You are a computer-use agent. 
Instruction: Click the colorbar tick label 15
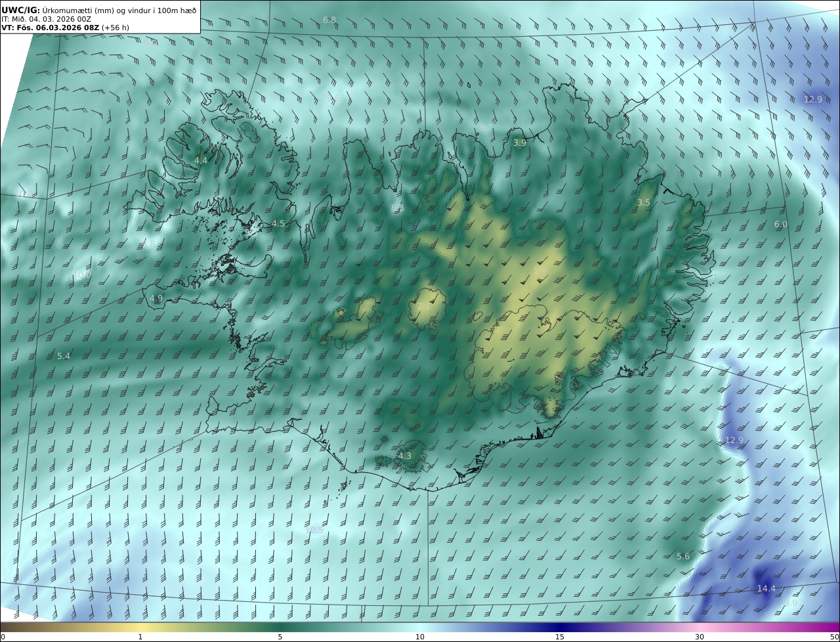pyautogui.click(x=560, y=637)
